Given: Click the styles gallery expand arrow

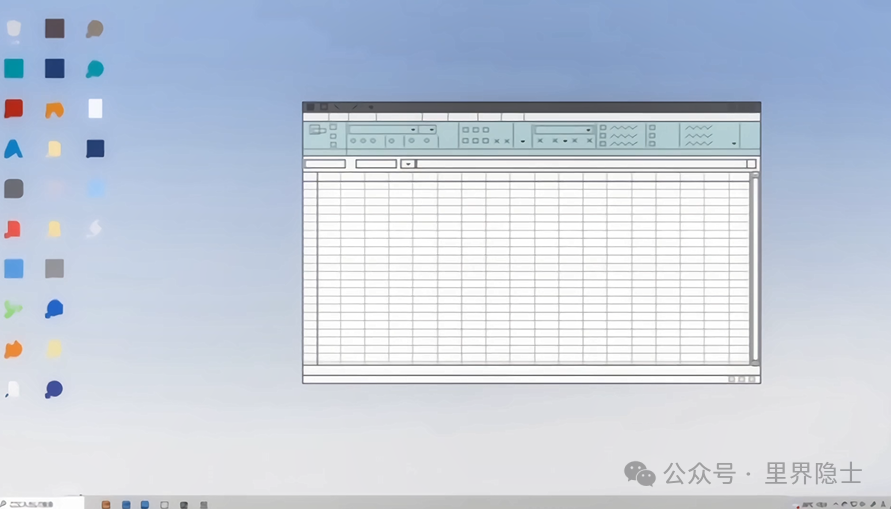Looking at the screenshot, I should [x=734, y=144].
